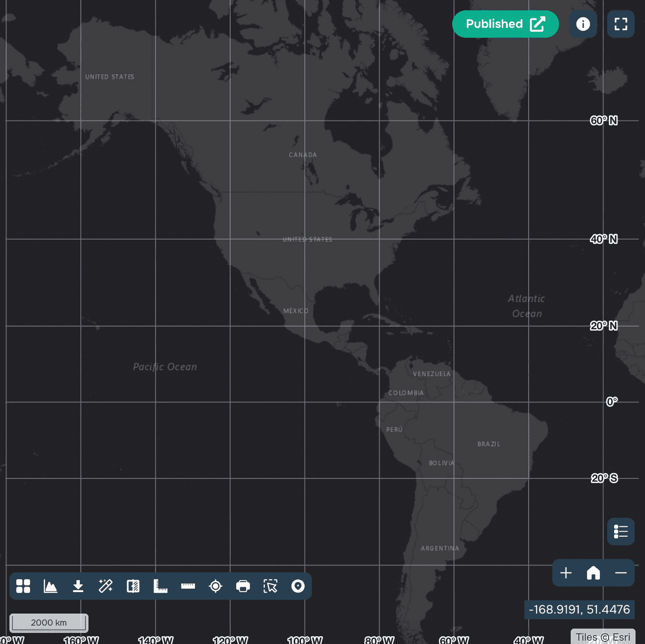Open the area chart analysis tool
This screenshot has height=644, width=645.
point(50,586)
